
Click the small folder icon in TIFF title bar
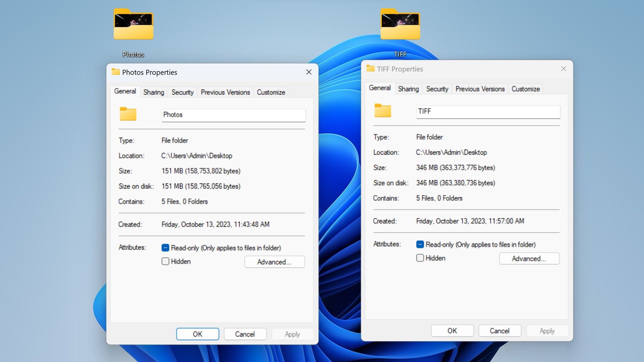[x=370, y=68]
